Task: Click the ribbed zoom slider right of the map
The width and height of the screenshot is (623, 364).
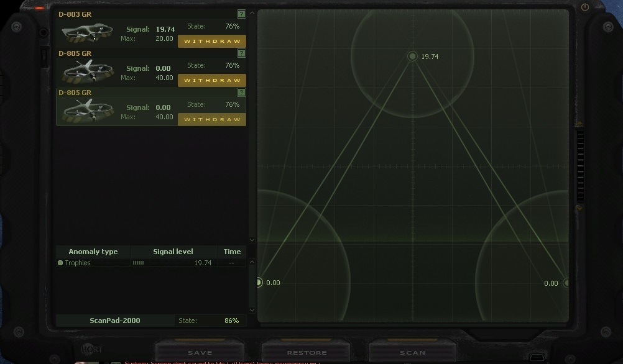Action: click(581, 166)
